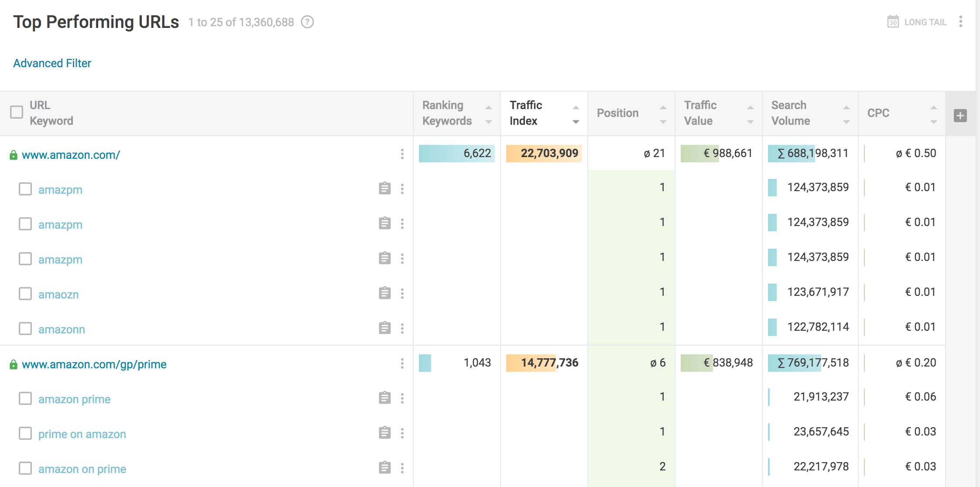Check the first amazpm keyword checkbox

click(25, 189)
